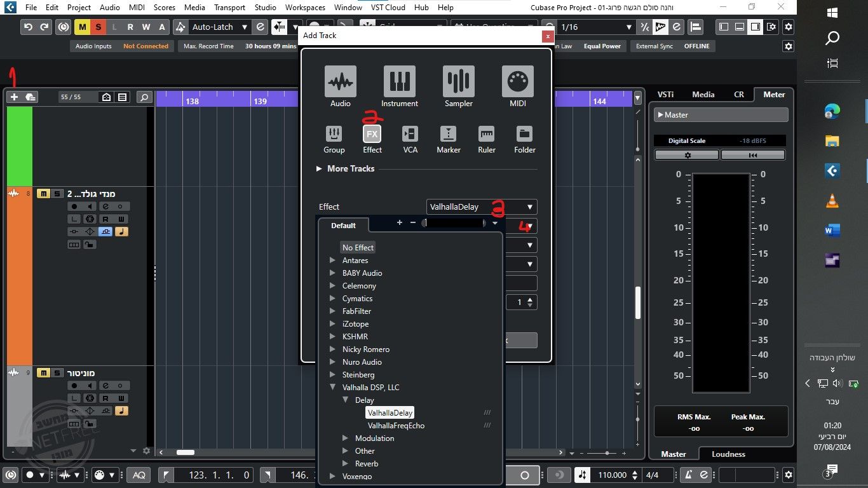868x488 pixels.
Task: Open the VST Cloud menu
Action: coord(386,8)
